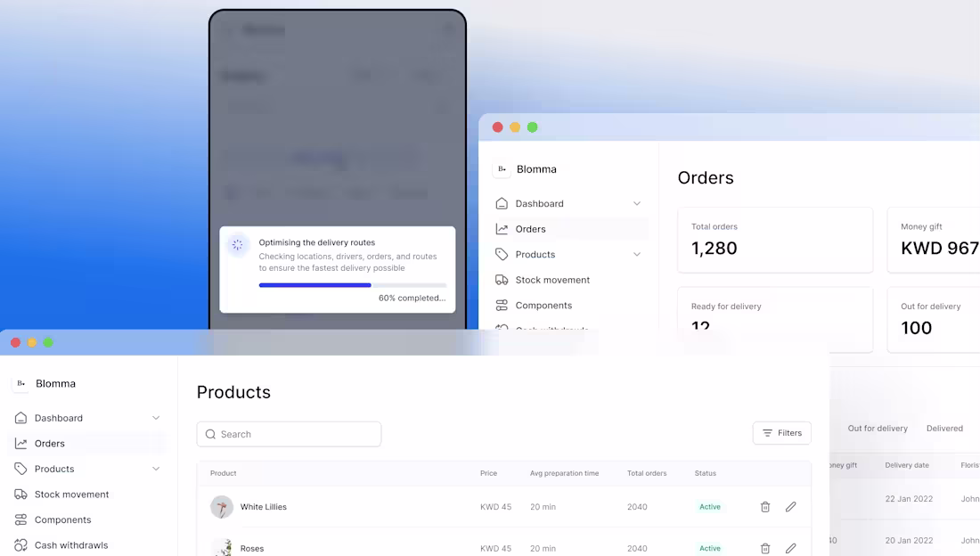Expand Dashboard chevron in Orders window sidebar
This screenshot has width=980, height=556.
(637, 203)
